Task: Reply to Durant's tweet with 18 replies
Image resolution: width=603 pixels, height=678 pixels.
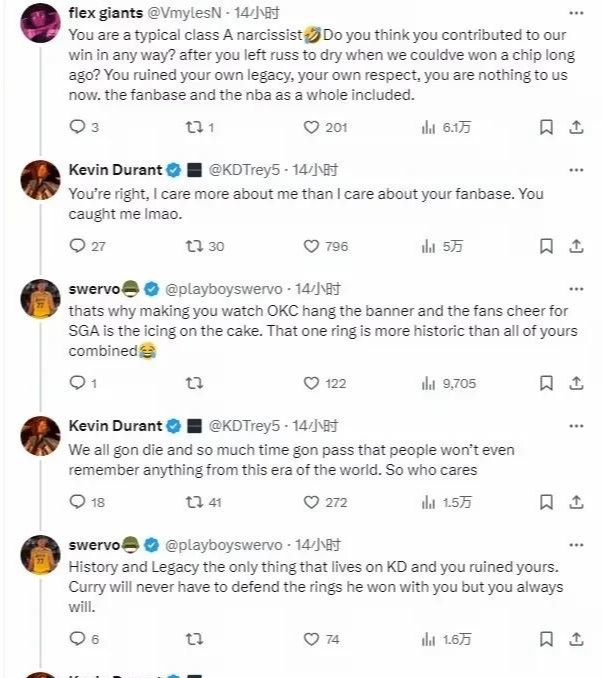Action: click(x=79, y=502)
